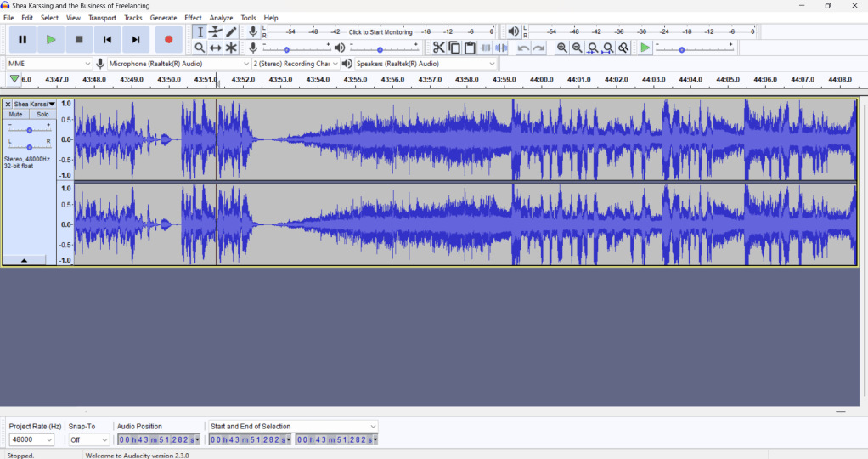868x459 pixels.
Task: Click the Record button
Action: [x=168, y=39]
